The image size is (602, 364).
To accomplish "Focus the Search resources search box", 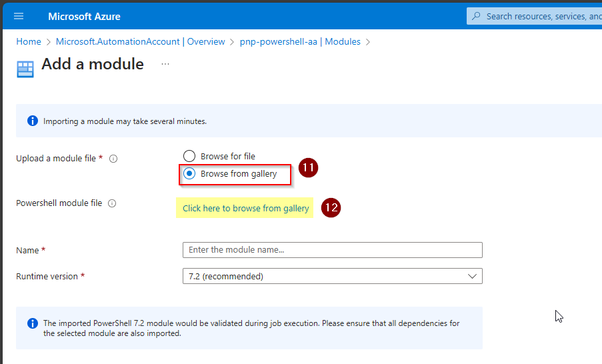I will [x=535, y=16].
